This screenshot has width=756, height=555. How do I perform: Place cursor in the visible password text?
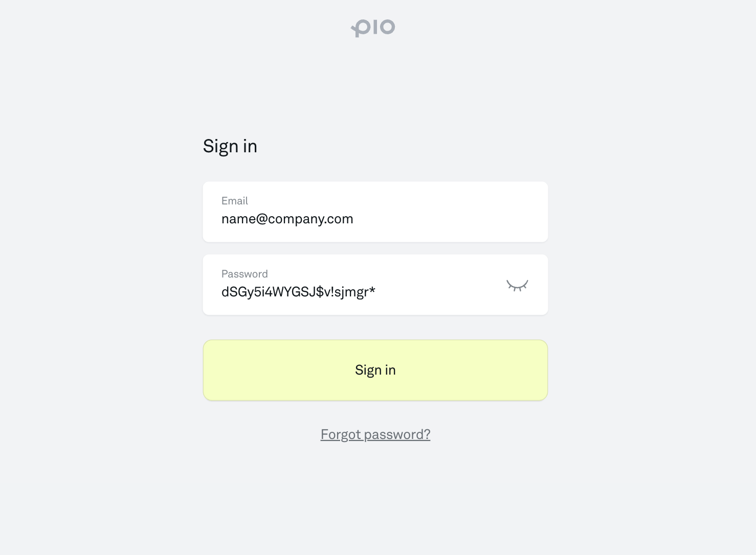point(298,292)
